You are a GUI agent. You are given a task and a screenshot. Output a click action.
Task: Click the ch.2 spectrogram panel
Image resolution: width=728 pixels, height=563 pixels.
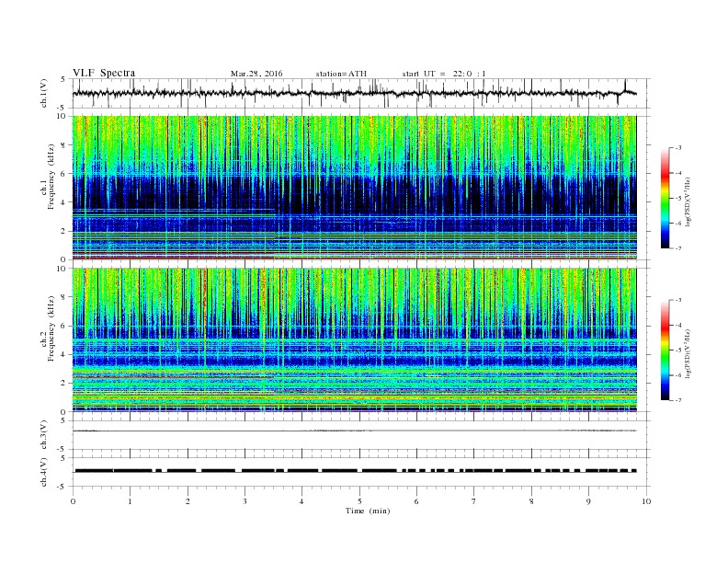(355, 340)
